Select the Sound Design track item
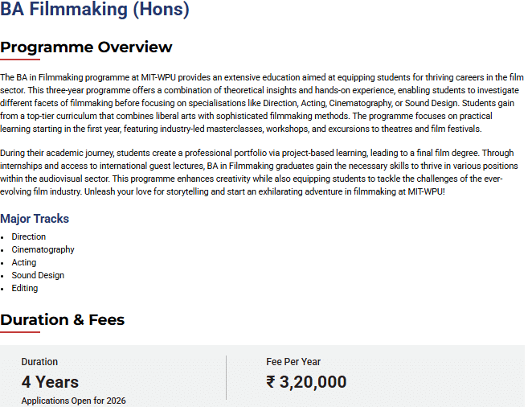Screen dimensions: 532x407 pyautogui.click(x=38, y=275)
